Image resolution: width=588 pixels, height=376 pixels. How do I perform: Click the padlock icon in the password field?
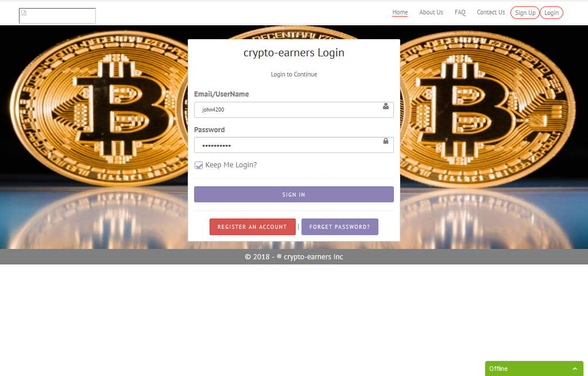(385, 141)
